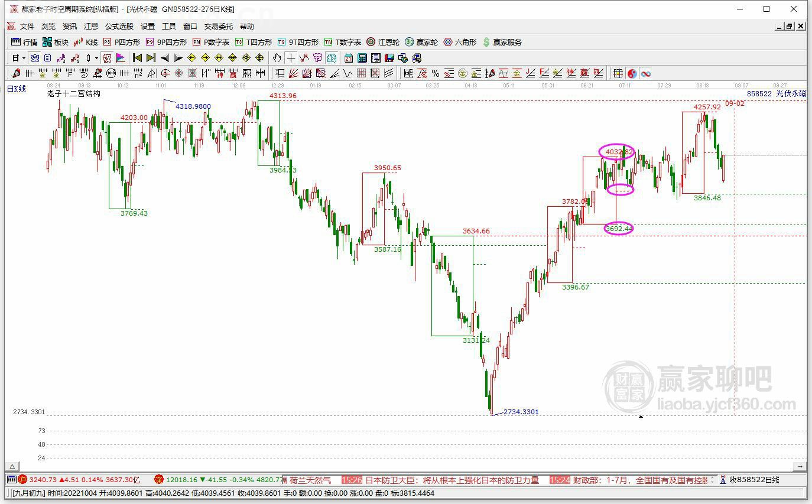Open the 9P四方形 tool
Viewport: 812px width, 504px height.
[166, 42]
